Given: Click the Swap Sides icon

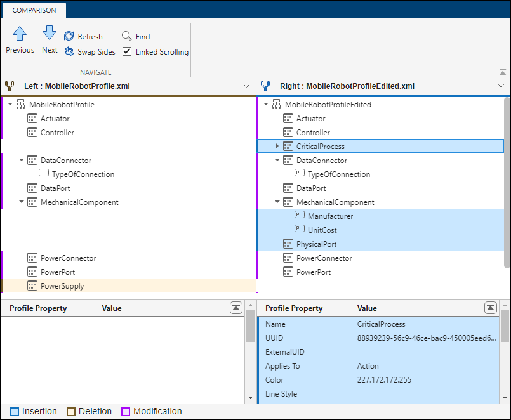Looking at the screenshot, I should coord(68,51).
